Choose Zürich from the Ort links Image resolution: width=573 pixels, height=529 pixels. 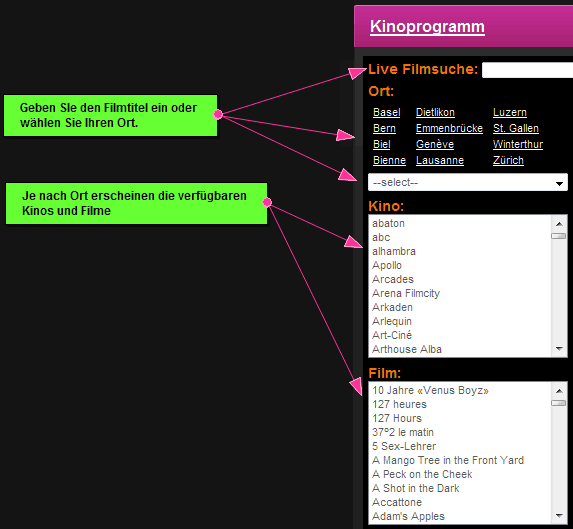click(x=508, y=160)
